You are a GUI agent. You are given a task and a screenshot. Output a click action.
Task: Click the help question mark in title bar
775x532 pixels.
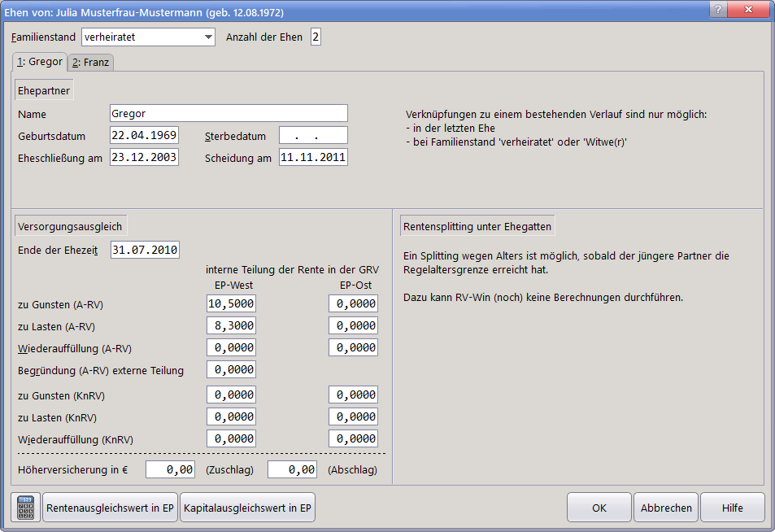[x=717, y=9]
